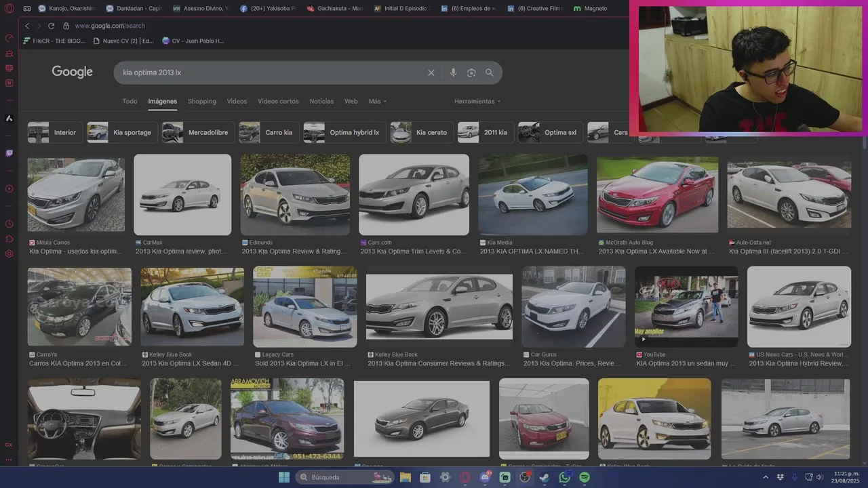
Task: Switch to the Noticias results tab
Action: coord(321,101)
